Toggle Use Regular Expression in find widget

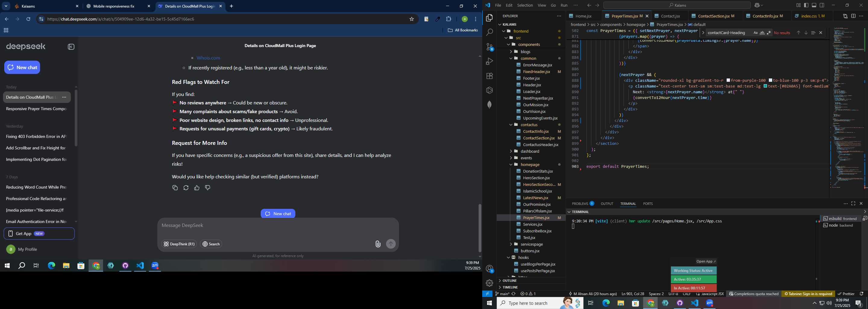(x=769, y=33)
